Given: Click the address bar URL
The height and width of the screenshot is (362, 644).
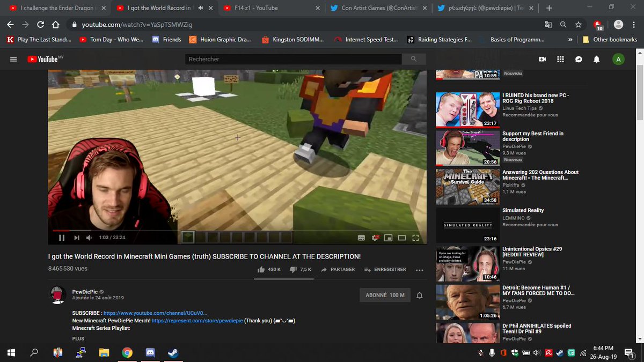Looking at the screenshot, I should point(137,25).
